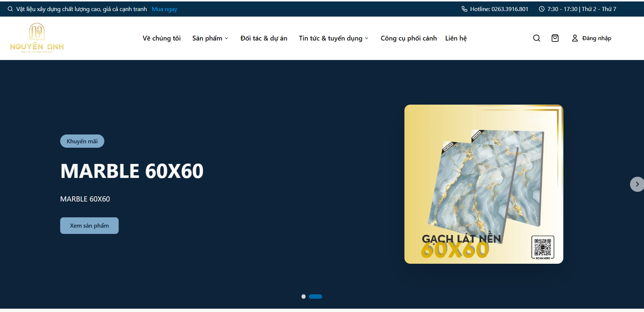644x312 pixels.
Task: Select the active second carousel indicator
Action: point(315,297)
